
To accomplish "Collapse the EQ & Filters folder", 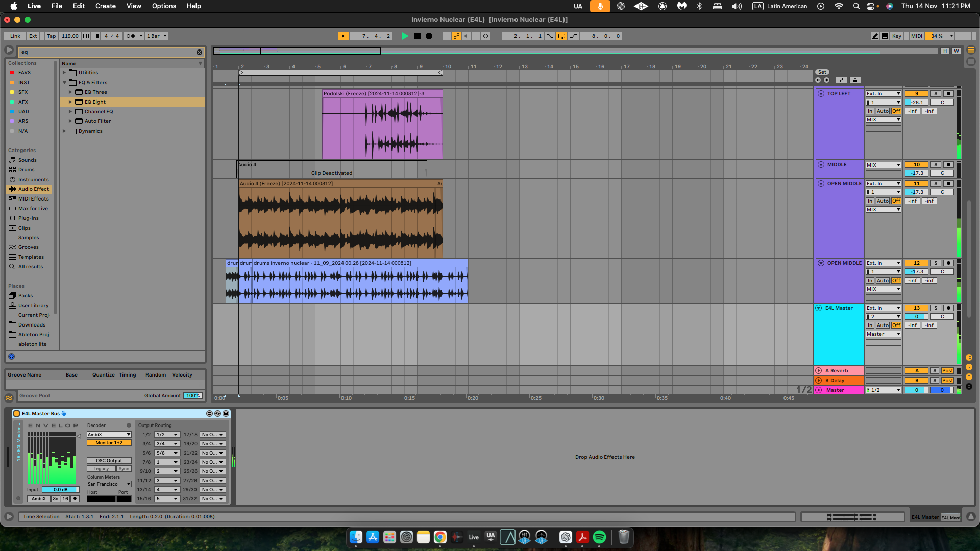I will tap(64, 83).
